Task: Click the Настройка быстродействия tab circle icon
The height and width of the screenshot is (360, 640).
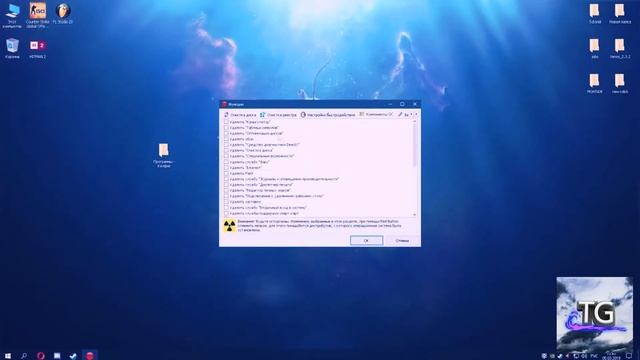Action: coord(303,115)
